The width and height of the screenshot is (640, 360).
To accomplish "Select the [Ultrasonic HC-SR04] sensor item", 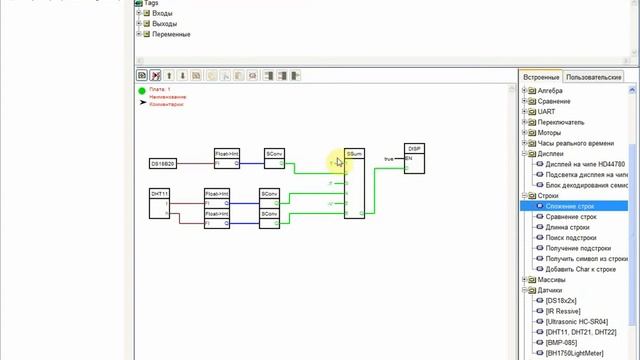I will click(576, 322).
